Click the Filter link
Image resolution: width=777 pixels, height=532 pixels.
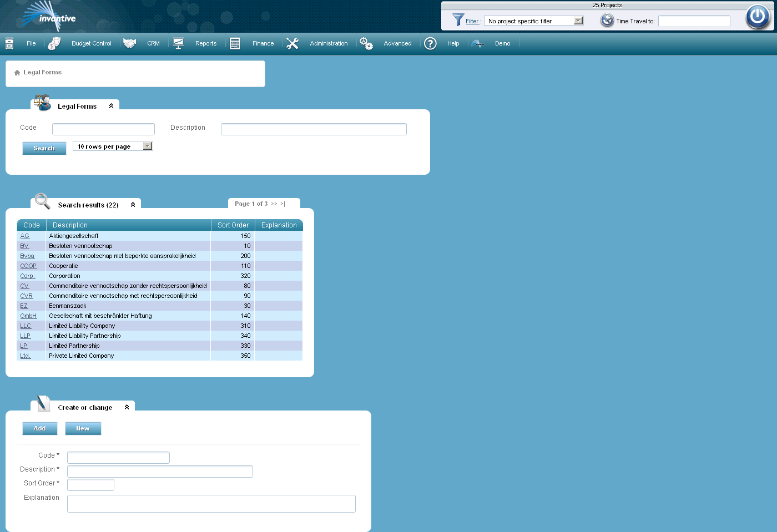pyautogui.click(x=472, y=21)
